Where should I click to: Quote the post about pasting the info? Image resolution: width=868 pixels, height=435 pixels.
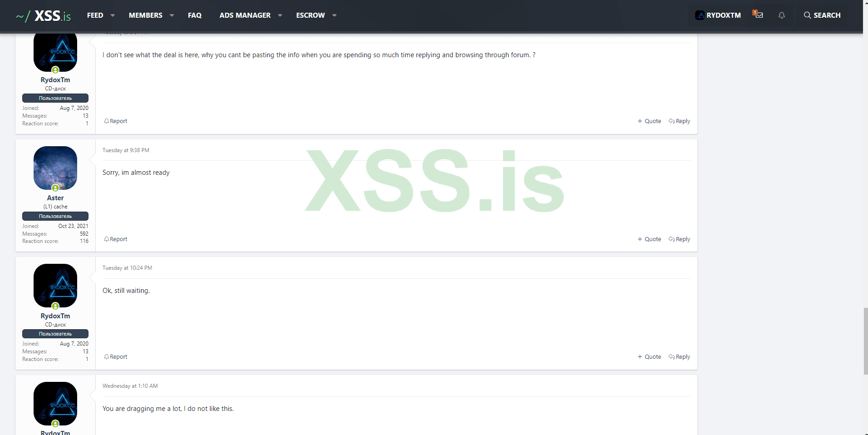click(649, 121)
